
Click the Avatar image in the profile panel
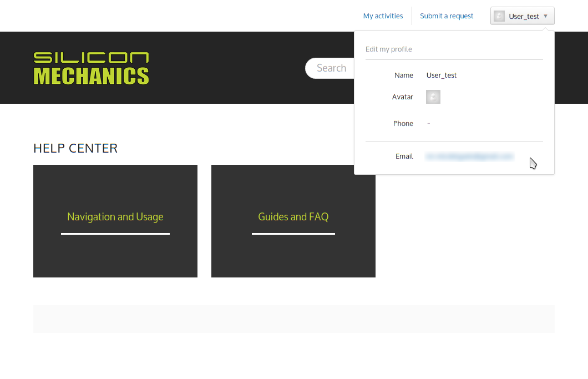[x=433, y=97]
